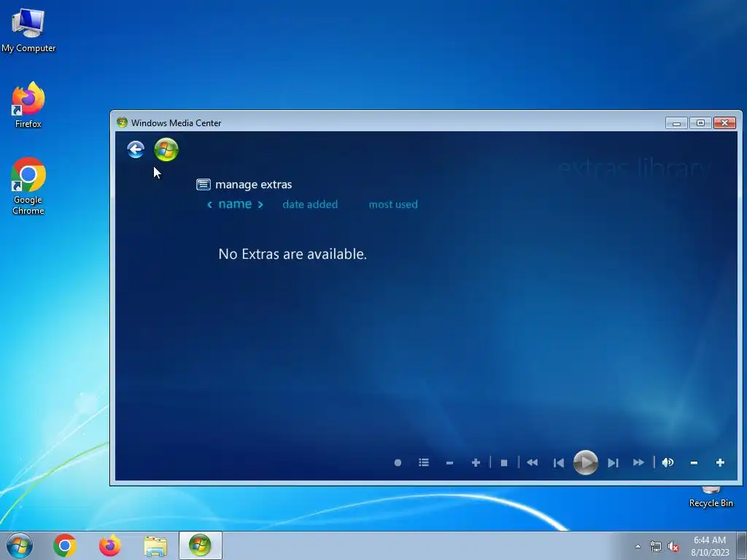Image resolution: width=747 pixels, height=560 pixels.
Task: Open the muted volume tray icon
Action: click(x=673, y=547)
